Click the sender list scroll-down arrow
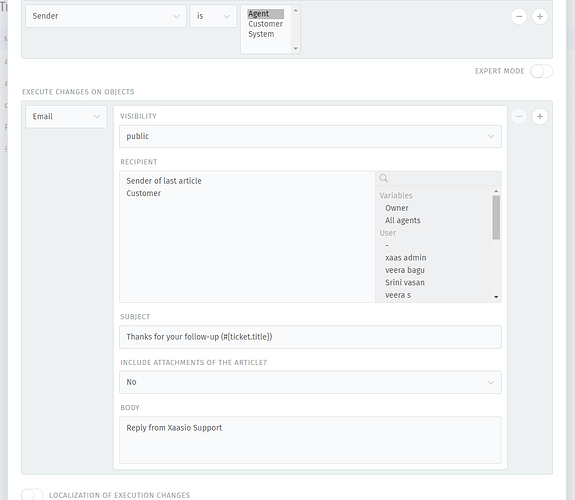 (x=296, y=48)
